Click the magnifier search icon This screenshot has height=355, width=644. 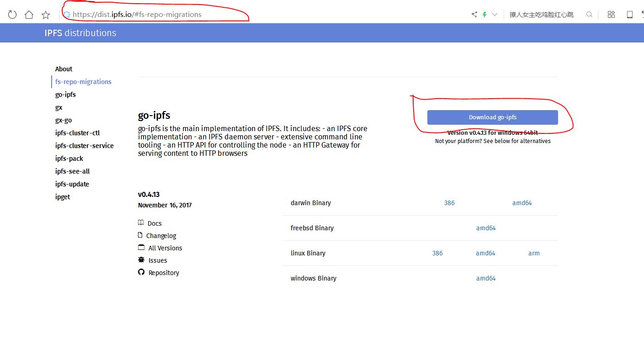(590, 15)
